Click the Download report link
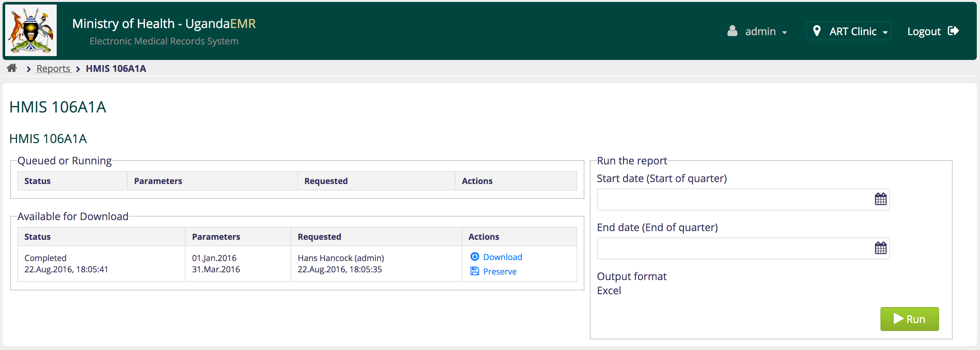Screen dimensions: 980x350 click(x=502, y=257)
